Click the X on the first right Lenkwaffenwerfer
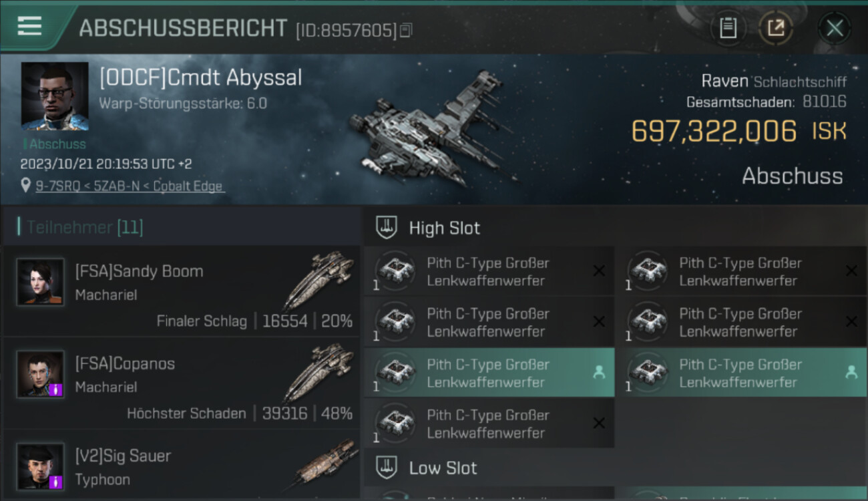Viewport: 868px width, 501px height. [x=851, y=271]
